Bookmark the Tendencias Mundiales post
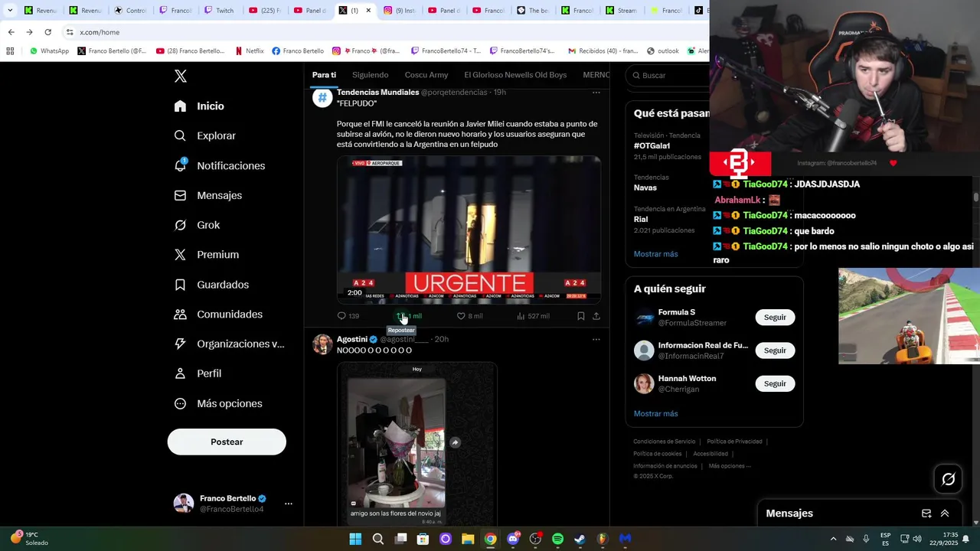The width and height of the screenshot is (980, 551). point(581,316)
